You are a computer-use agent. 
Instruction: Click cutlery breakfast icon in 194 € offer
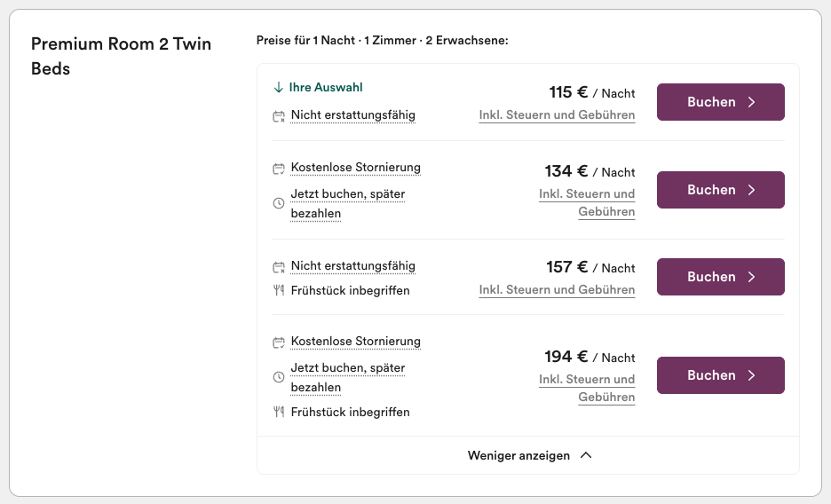point(279,412)
